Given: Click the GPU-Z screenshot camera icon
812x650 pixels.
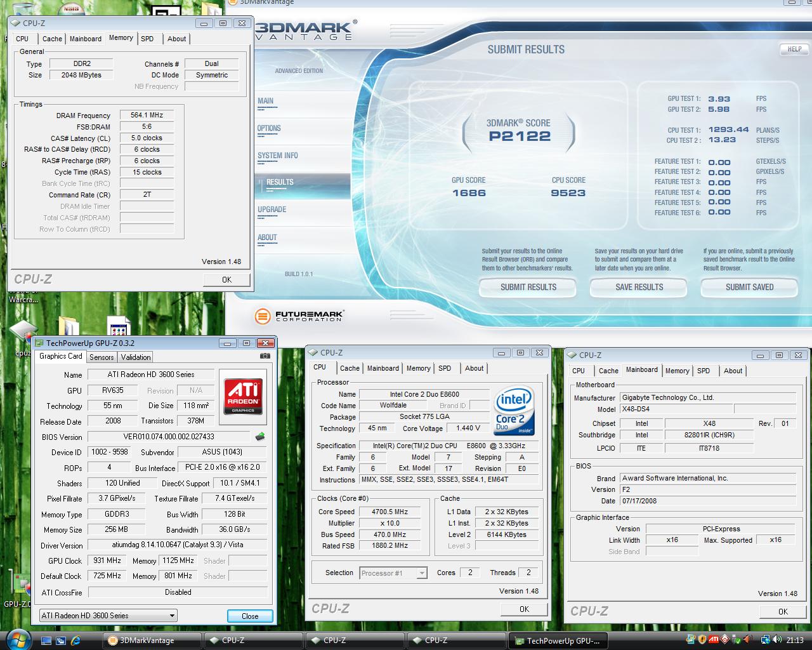Looking at the screenshot, I should tap(265, 356).
